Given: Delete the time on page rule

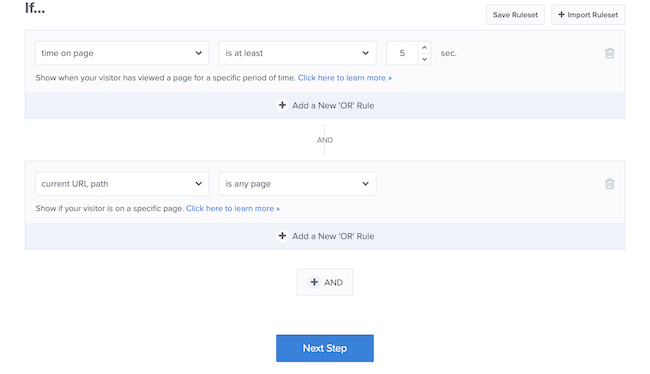Looking at the screenshot, I should (x=609, y=53).
